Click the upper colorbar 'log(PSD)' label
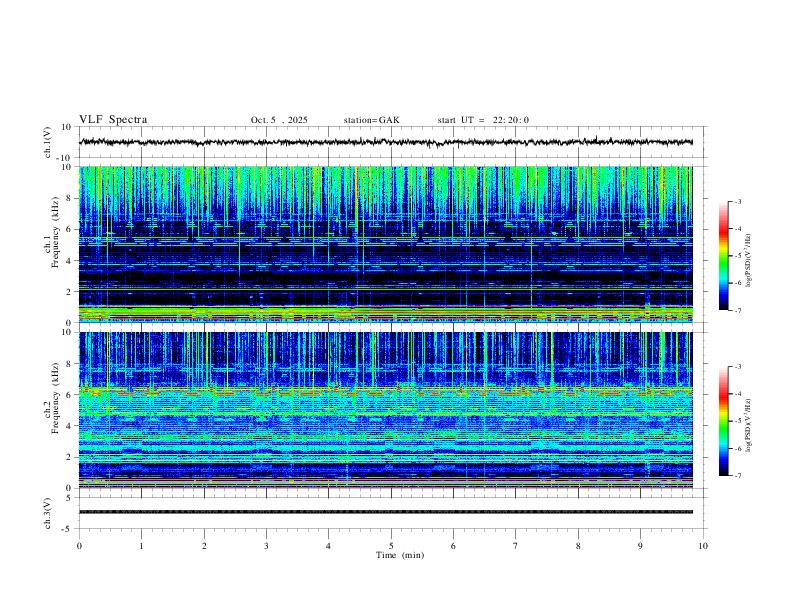The image size is (792, 612). (x=750, y=260)
